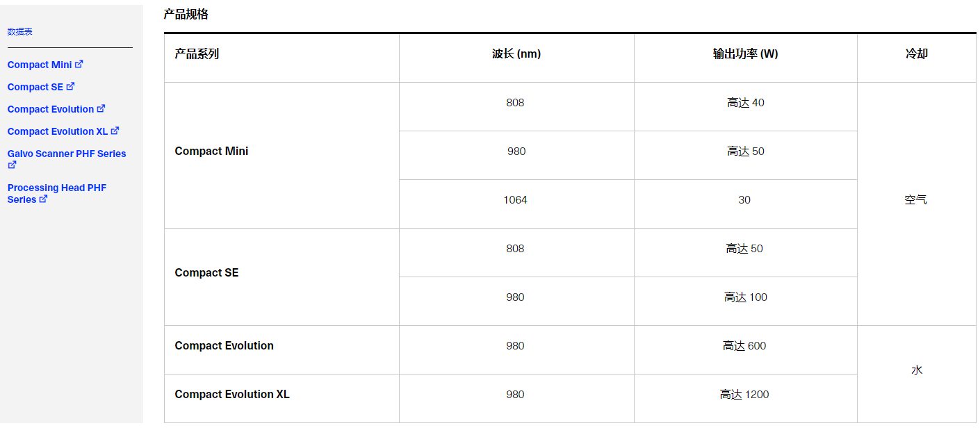Click the 输出功率 (W) column header
980x428 pixels.
(746, 54)
